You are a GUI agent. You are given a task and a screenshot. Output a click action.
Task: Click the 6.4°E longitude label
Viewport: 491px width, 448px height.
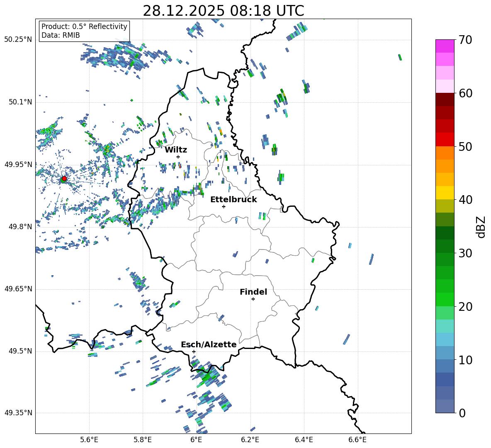(x=304, y=440)
